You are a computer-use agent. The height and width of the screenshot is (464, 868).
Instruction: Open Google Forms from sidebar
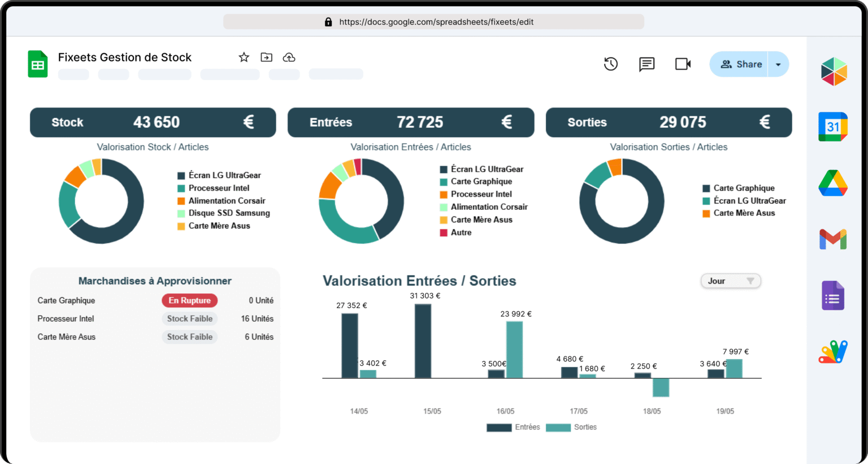833,296
